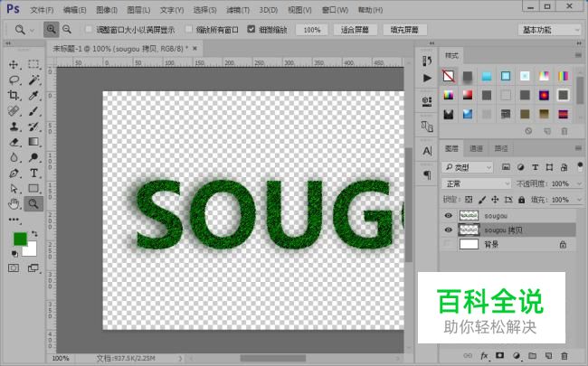Screen dimensions: 588x366
Task: Switch to the 路径 tab
Action: [x=500, y=149]
